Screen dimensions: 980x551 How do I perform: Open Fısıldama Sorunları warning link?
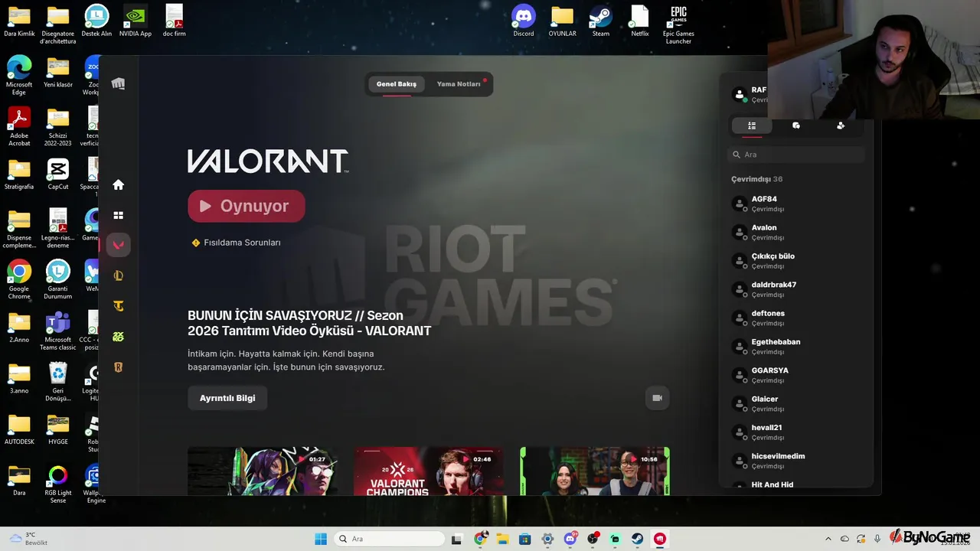[237, 243]
